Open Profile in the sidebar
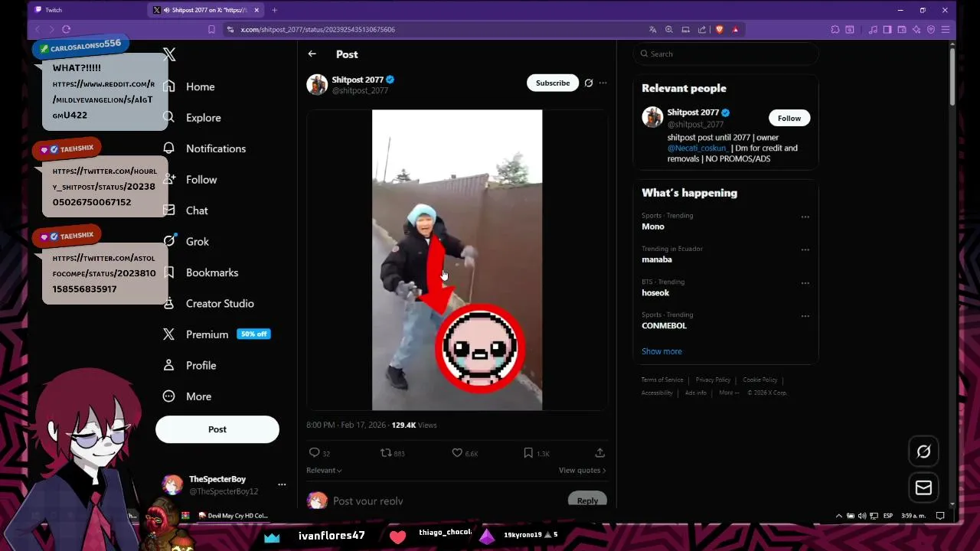The width and height of the screenshot is (980, 551). 190,366
